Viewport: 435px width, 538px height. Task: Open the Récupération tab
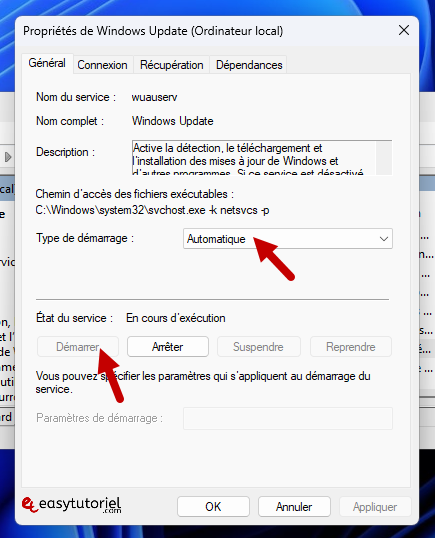(172, 65)
